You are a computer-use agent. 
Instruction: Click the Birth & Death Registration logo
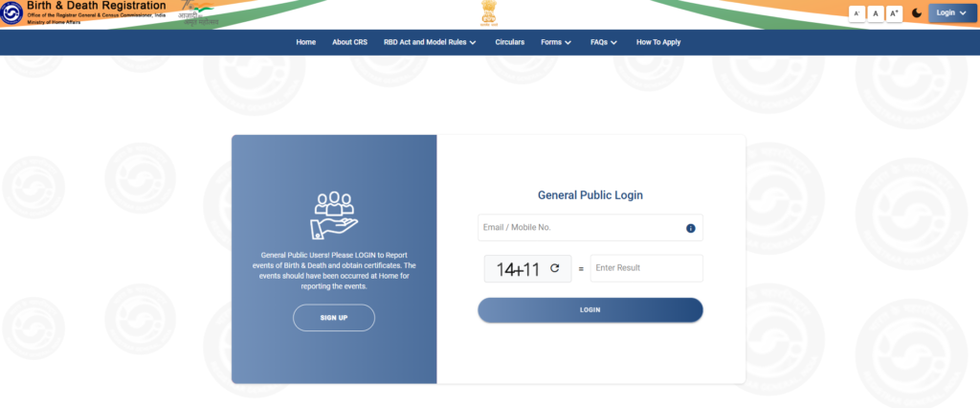tap(12, 12)
